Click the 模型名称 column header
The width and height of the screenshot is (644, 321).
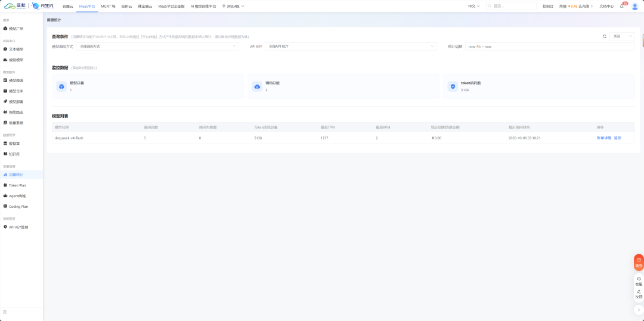61,127
